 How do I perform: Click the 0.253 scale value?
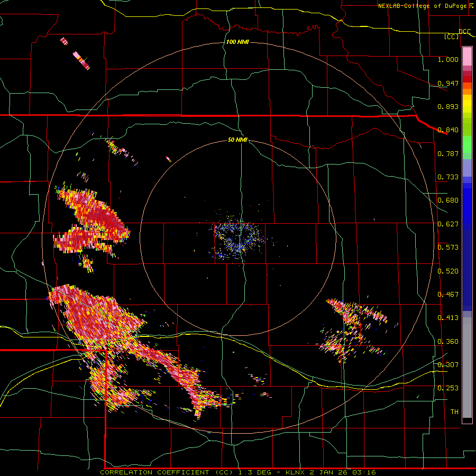pyautogui.click(x=448, y=388)
